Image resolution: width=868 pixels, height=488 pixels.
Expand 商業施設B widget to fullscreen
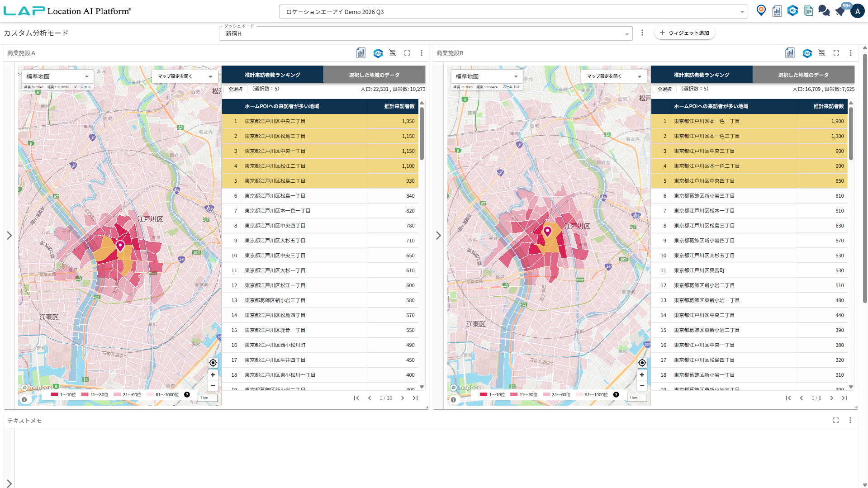[x=836, y=53]
